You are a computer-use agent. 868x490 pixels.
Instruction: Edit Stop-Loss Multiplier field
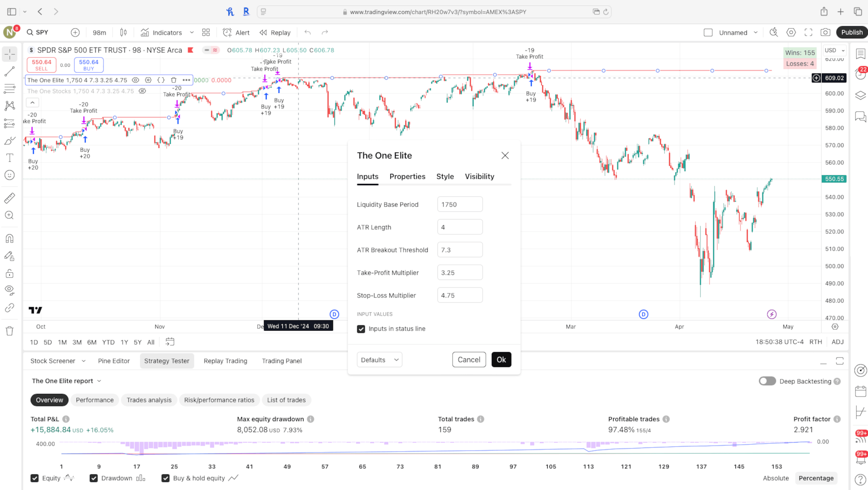pos(460,295)
